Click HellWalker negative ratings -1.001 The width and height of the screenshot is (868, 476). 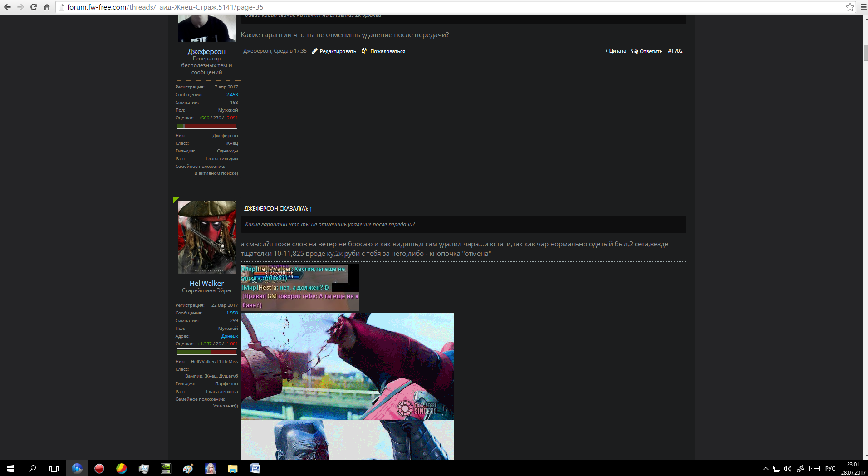[231, 344]
